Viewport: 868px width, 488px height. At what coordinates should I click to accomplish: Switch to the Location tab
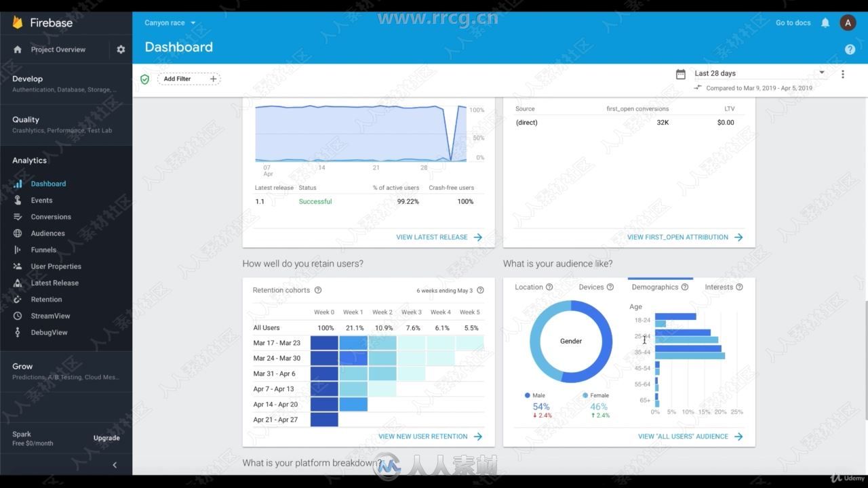pyautogui.click(x=529, y=287)
